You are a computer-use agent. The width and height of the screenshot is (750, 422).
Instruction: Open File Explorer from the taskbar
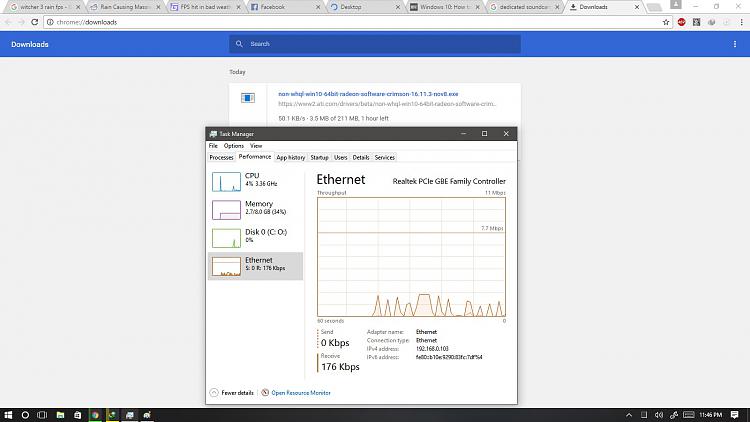coord(60,415)
